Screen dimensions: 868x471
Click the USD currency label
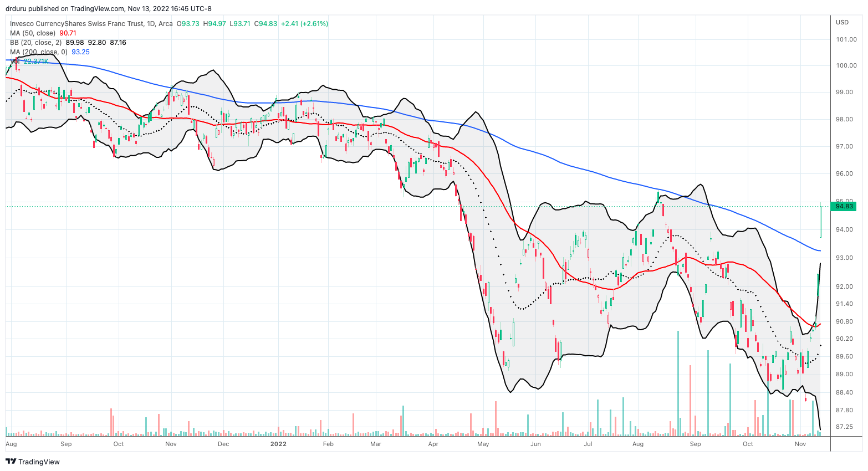pyautogui.click(x=842, y=22)
